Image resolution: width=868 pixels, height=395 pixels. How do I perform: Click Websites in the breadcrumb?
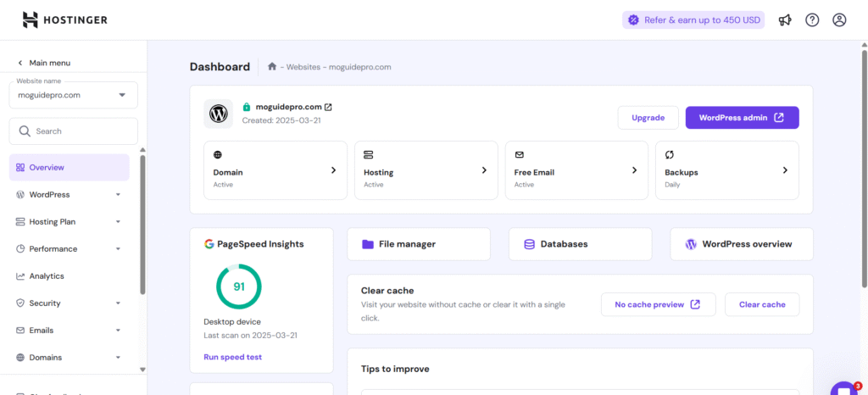pyautogui.click(x=303, y=67)
